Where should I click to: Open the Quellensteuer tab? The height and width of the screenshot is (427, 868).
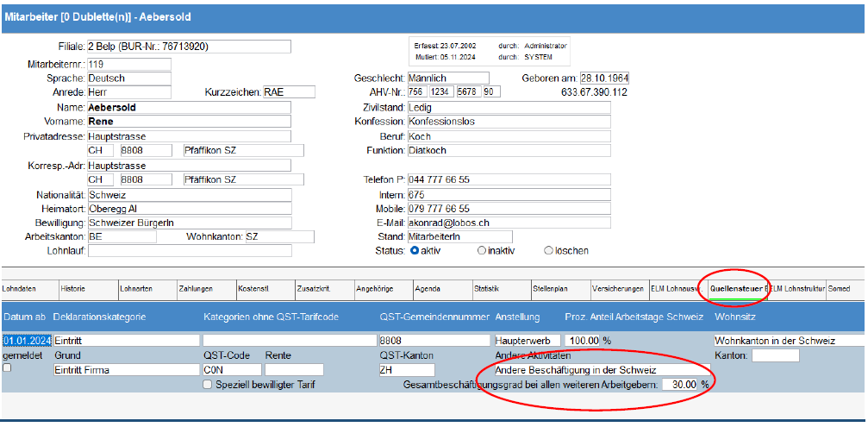737,288
